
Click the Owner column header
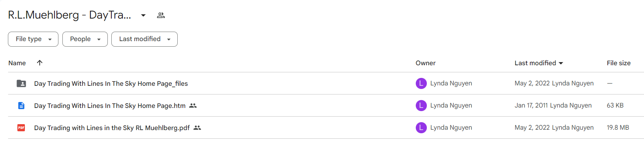click(426, 63)
